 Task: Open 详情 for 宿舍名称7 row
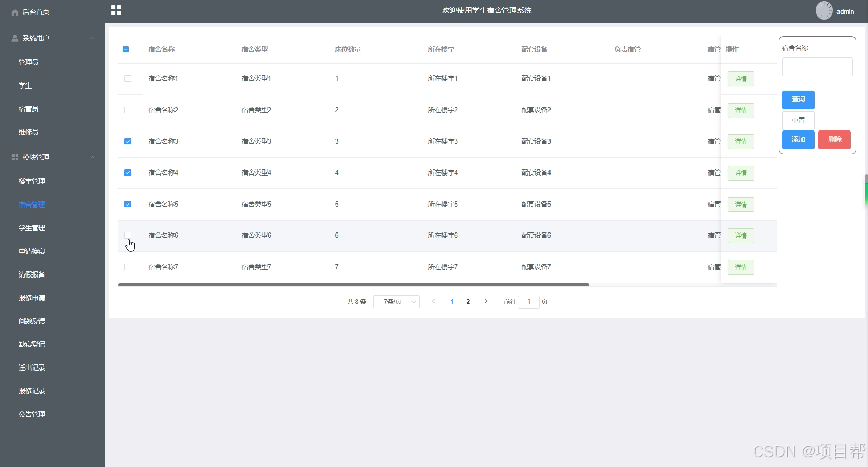(741, 267)
